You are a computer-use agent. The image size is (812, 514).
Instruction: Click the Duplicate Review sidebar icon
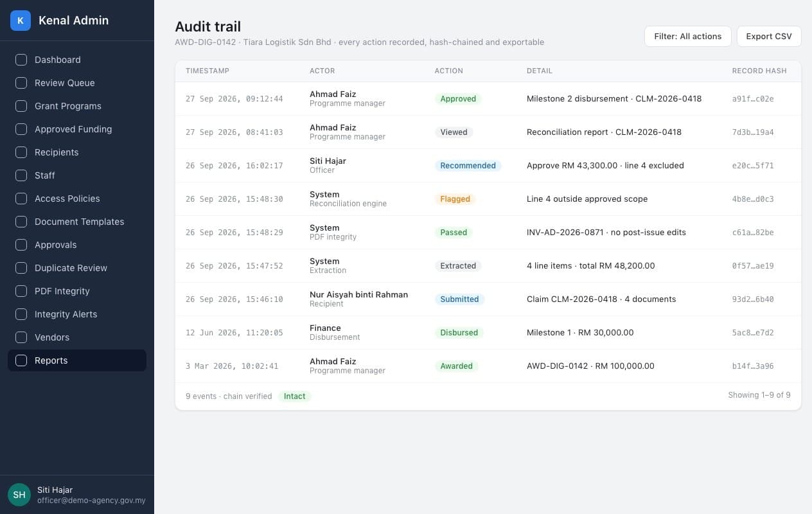point(21,268)
